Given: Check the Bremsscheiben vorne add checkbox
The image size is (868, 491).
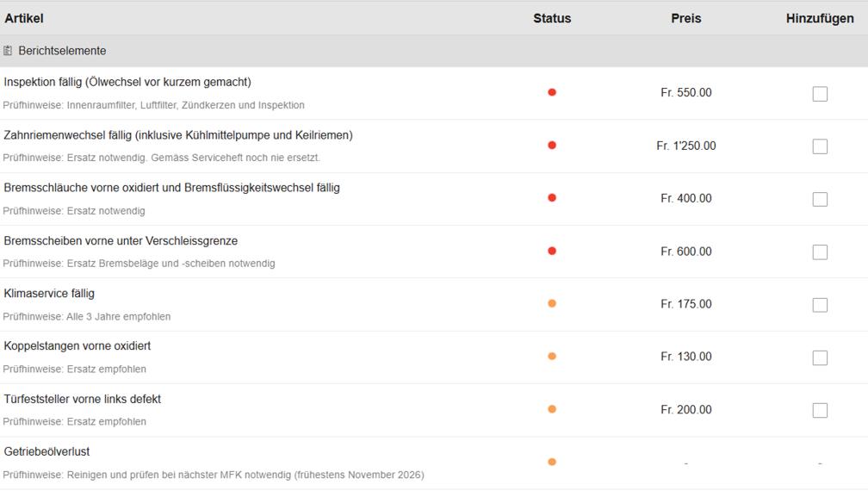Looking at the screenshot, I should tap(820, 252).
